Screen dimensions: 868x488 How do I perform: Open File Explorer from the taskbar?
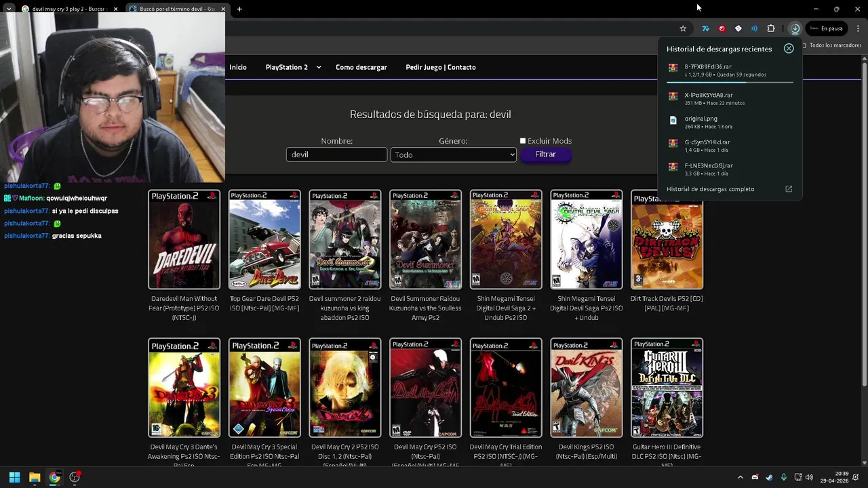(35, 477)
